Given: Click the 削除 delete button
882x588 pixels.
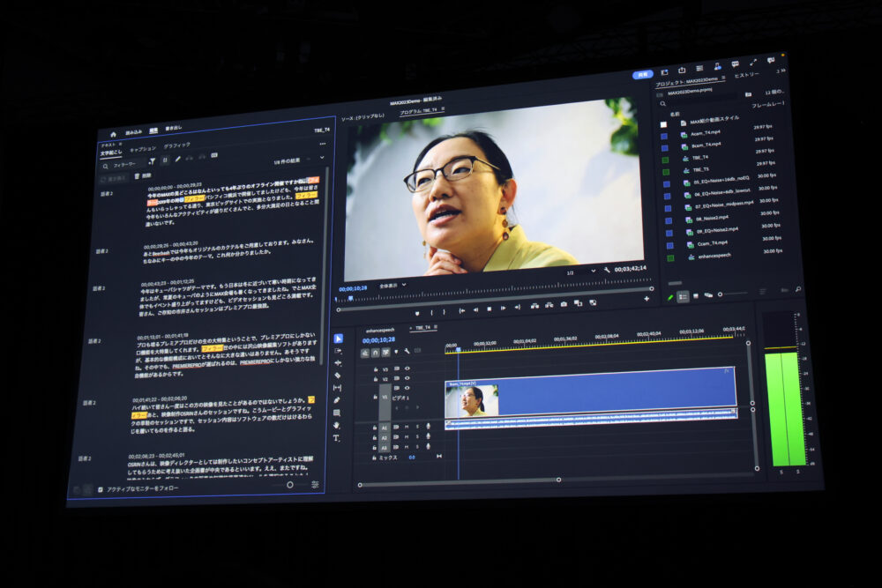Looking at the screenshot, I should pyautogui.click(x=142, y=176).
